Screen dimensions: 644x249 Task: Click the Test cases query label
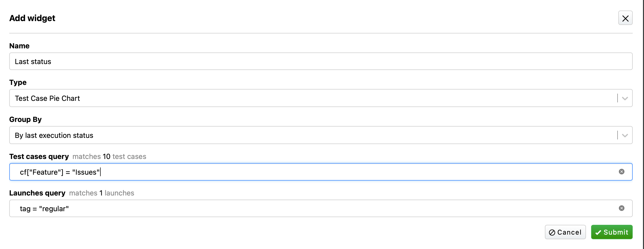click(39, 156)
